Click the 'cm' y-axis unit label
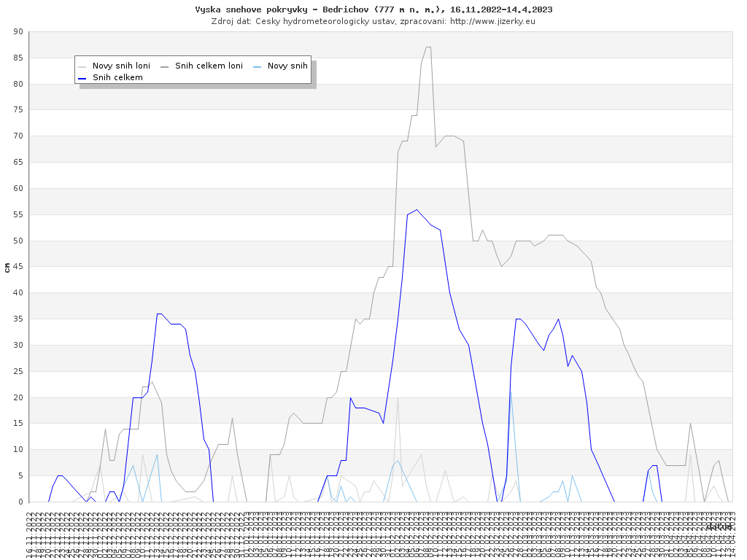Screen dimensions: 747x560 coord(7,267)
